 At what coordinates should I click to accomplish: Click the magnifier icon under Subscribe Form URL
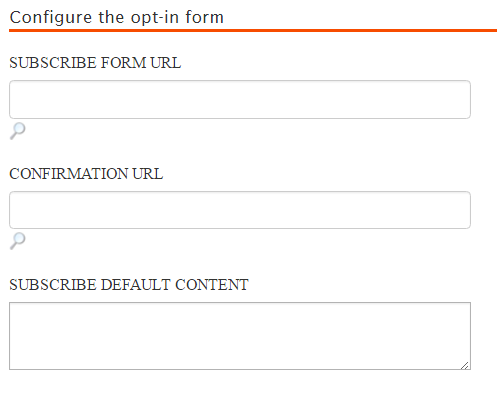(x=18, y=131)
